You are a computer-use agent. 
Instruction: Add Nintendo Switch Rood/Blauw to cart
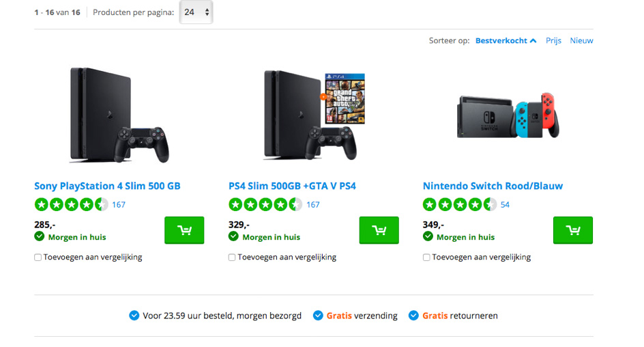click(x=572, y=230)
